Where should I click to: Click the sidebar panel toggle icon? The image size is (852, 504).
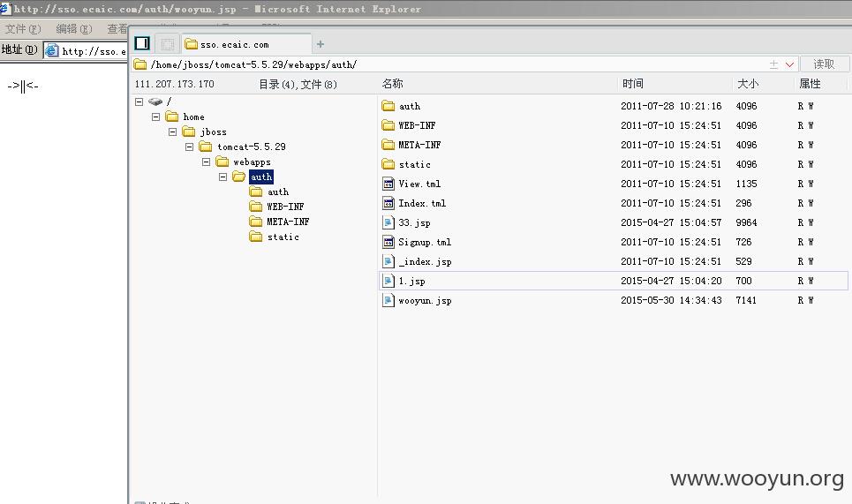142,43
